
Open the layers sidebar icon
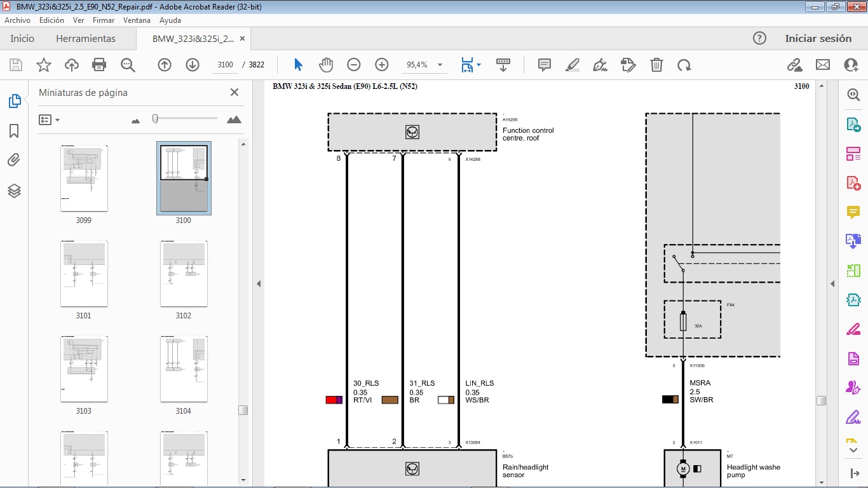click(14, 191)
